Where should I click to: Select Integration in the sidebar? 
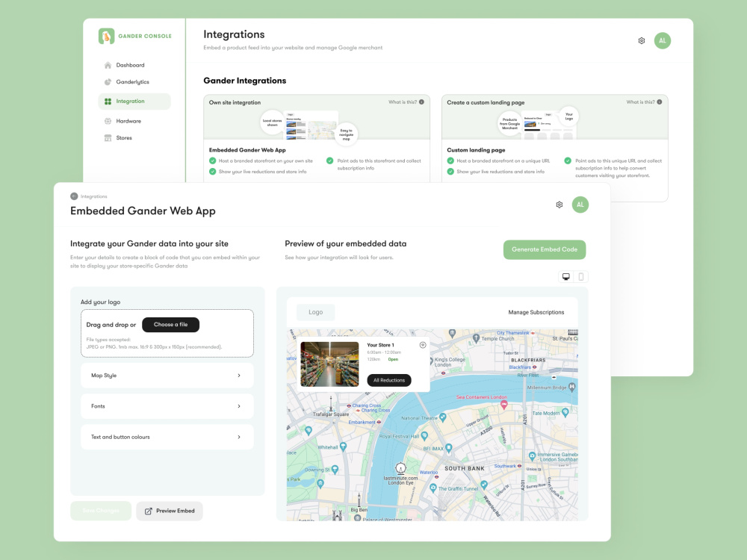[x=134, y=102]
